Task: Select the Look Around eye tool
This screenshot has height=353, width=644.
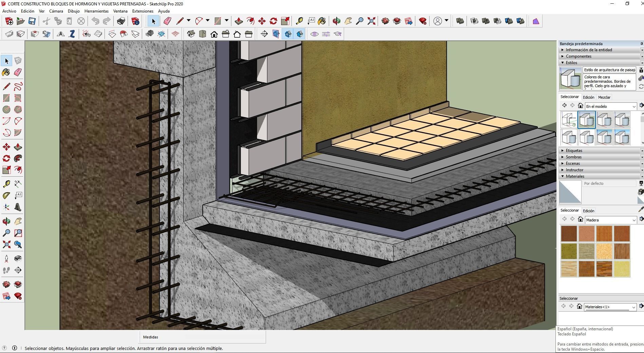Action: (18, 259)
